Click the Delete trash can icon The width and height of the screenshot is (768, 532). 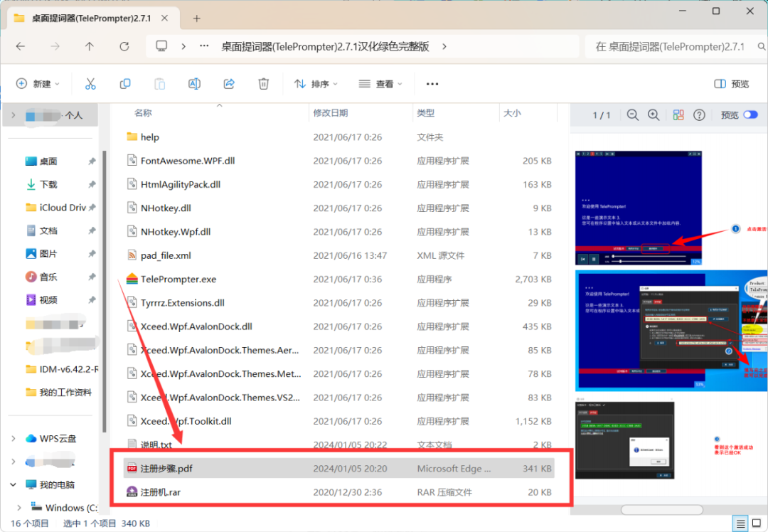point(263,84)
